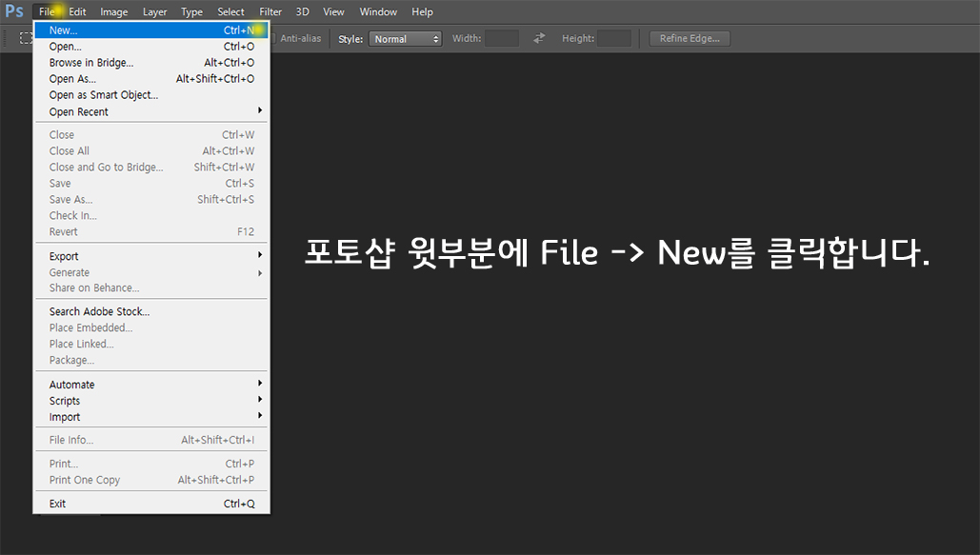Screen dimensions: 980x555
Task: Expand the Automate submenu
Action: pos(151,385)
